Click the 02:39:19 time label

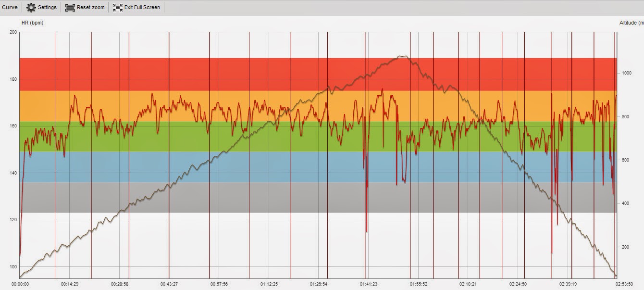[567, 284]
